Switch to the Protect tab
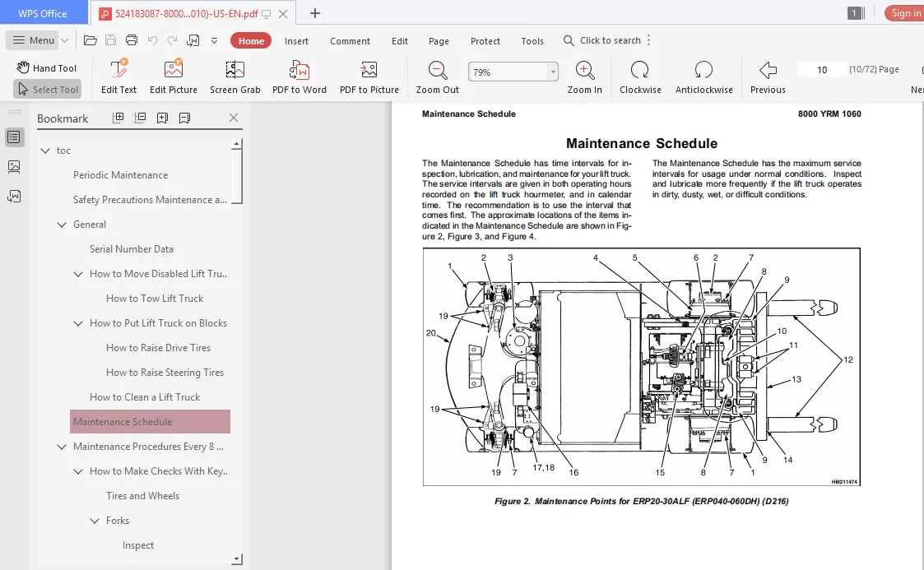Viewport: 924px width, 570px height. [485, 40]
